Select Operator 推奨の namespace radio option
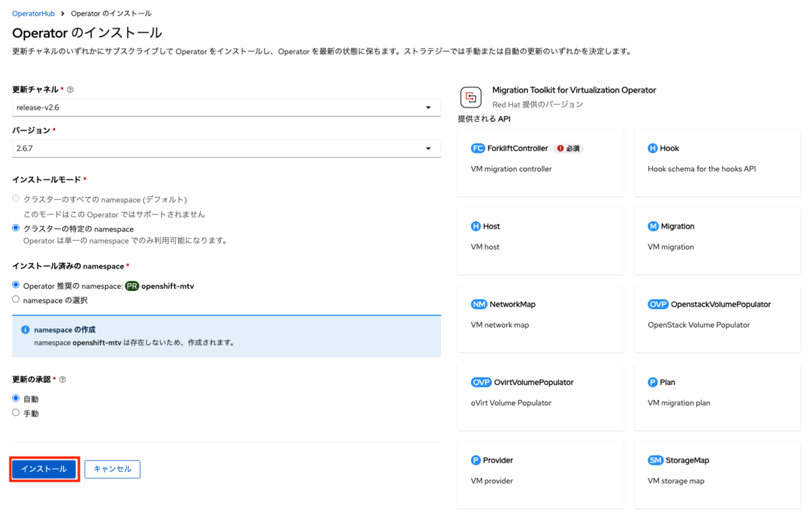Viewport: 812px width, 515px height. click(x=16, y=286)
